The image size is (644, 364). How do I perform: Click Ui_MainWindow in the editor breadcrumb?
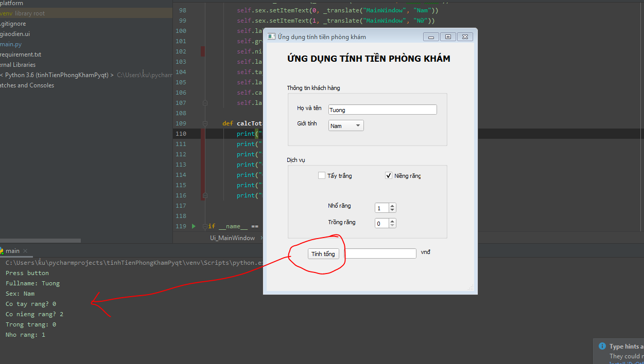233,238
